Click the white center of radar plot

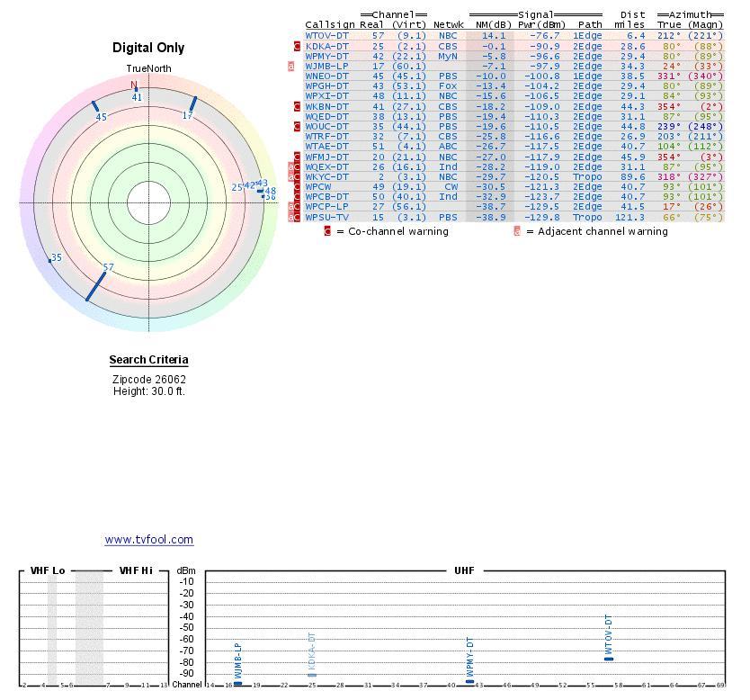pos(149,202)
